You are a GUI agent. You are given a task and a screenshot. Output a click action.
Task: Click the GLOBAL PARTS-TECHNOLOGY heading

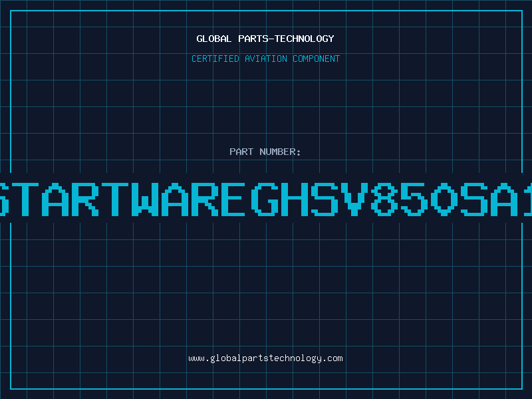[265, 39]
